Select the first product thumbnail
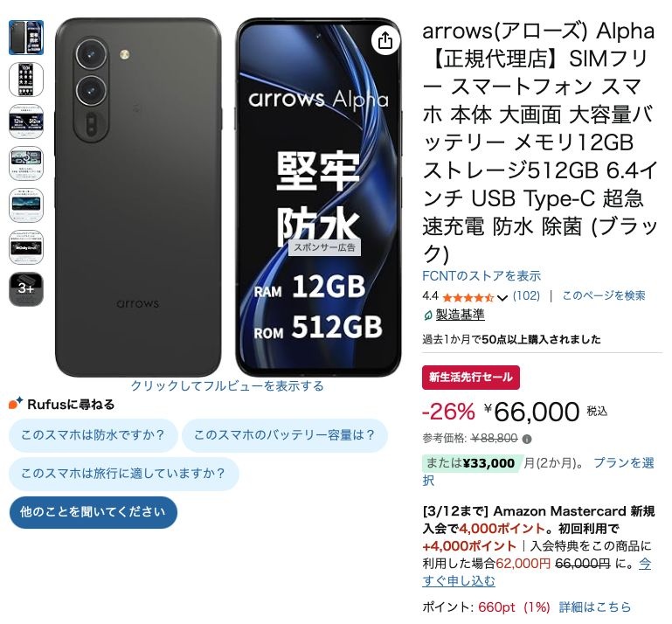The height and width of the screenshot is (624, 672). point(26,38)
